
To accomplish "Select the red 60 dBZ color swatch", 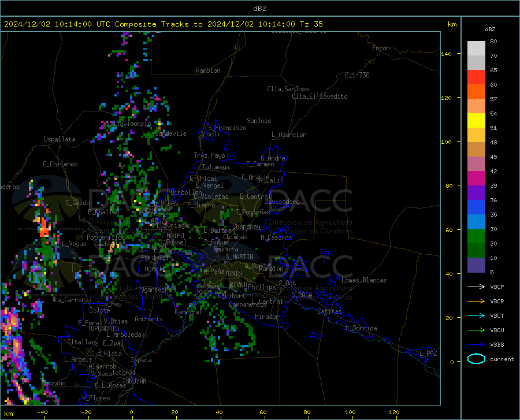I will click(476, 77).
